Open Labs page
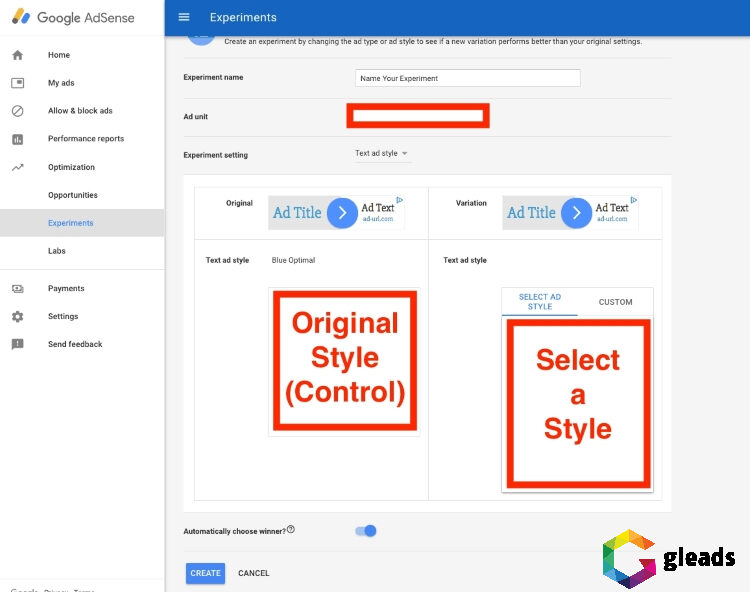The height and width of the screenshot is (592, 750). (56, 251)
